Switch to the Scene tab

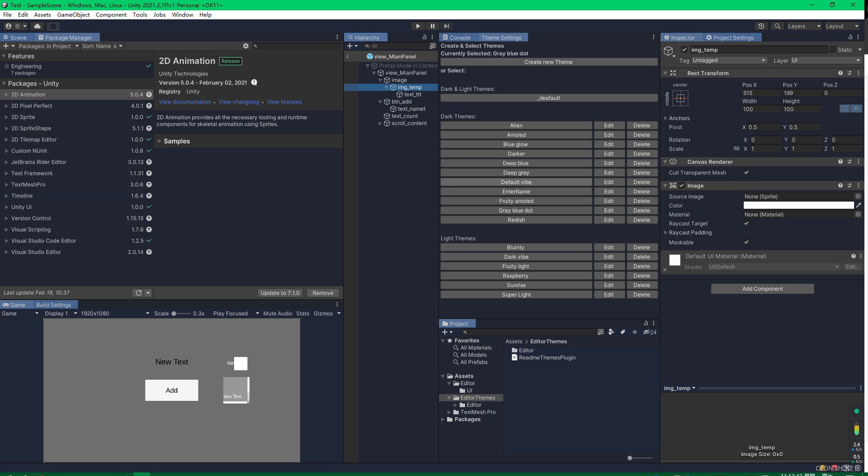[x=15, y=37]
